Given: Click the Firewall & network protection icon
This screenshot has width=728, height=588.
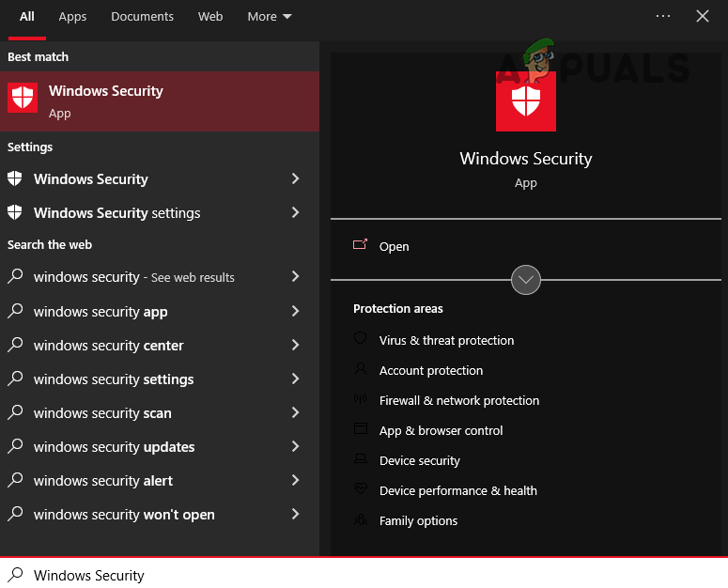Looking at the screenshot, I should (x=360, y=400).
